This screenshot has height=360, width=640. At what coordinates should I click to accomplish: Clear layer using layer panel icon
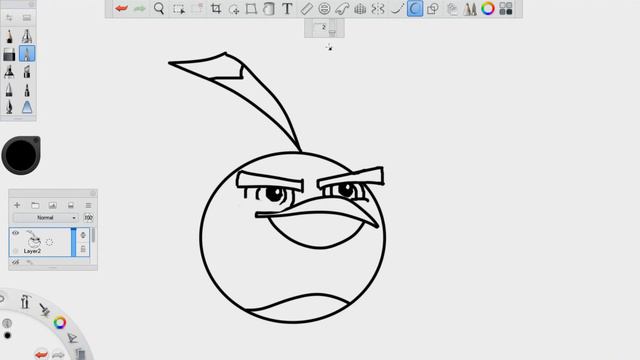click(71, 205)
